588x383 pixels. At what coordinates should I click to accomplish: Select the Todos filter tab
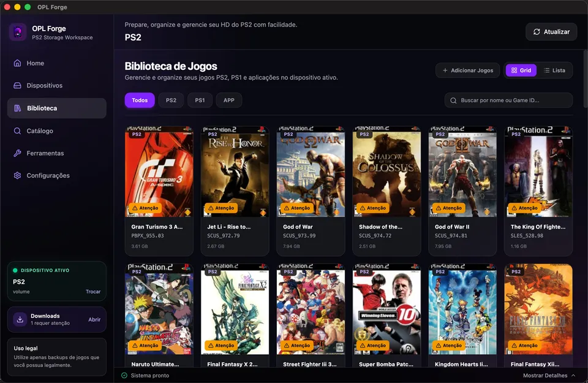tap(140, 100)
